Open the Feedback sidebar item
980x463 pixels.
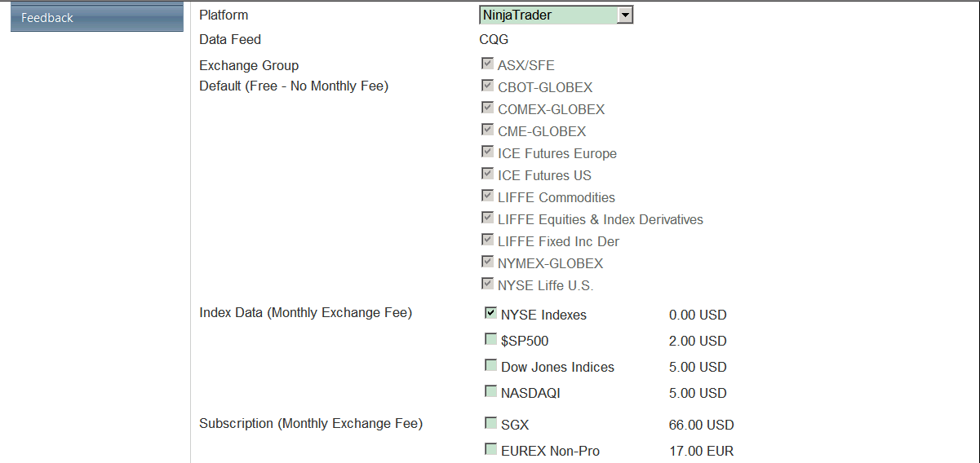[x=97, y=18]
